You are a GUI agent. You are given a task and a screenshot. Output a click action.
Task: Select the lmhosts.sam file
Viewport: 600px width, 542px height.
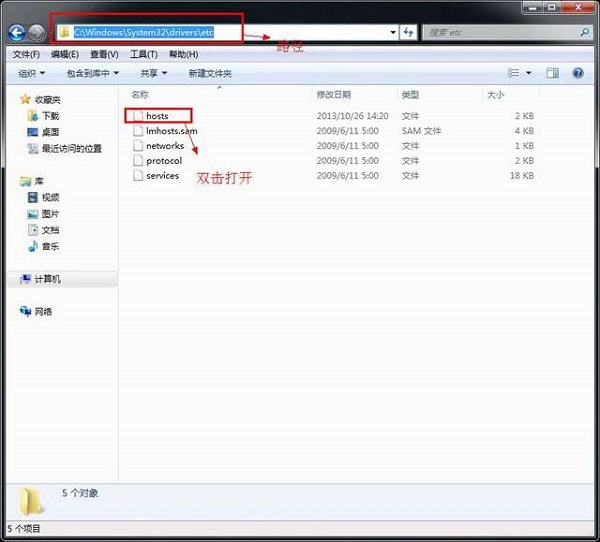172,131
